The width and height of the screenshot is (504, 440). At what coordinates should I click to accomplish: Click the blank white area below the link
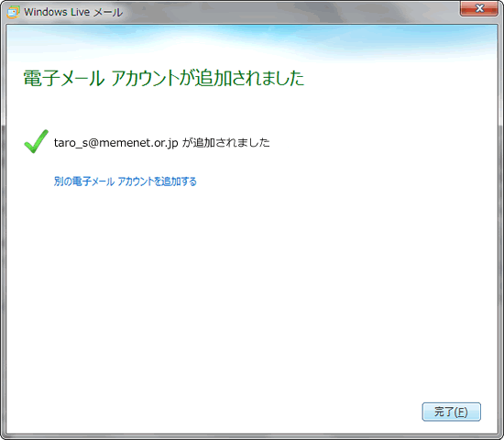[252, 290]
